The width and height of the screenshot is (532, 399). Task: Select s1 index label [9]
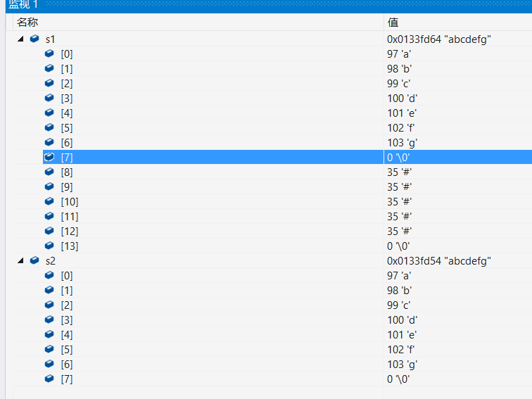click(x=67, y=187)
